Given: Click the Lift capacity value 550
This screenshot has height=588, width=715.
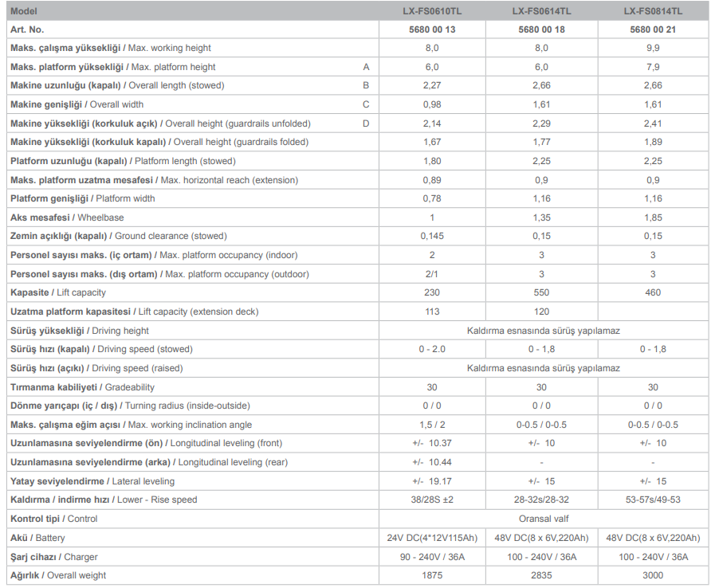Looking at the screenshot, I should point(541,293).
